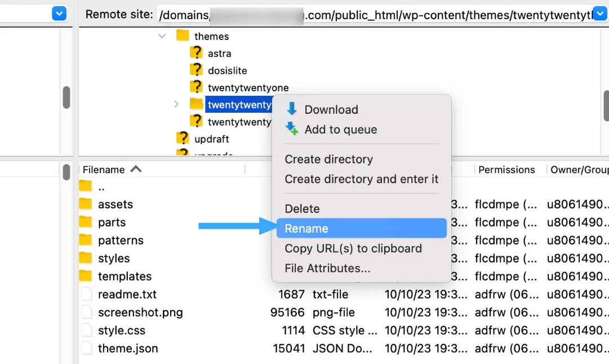Select twentytwentyone in the tree
609x364 pixels.
248,87
